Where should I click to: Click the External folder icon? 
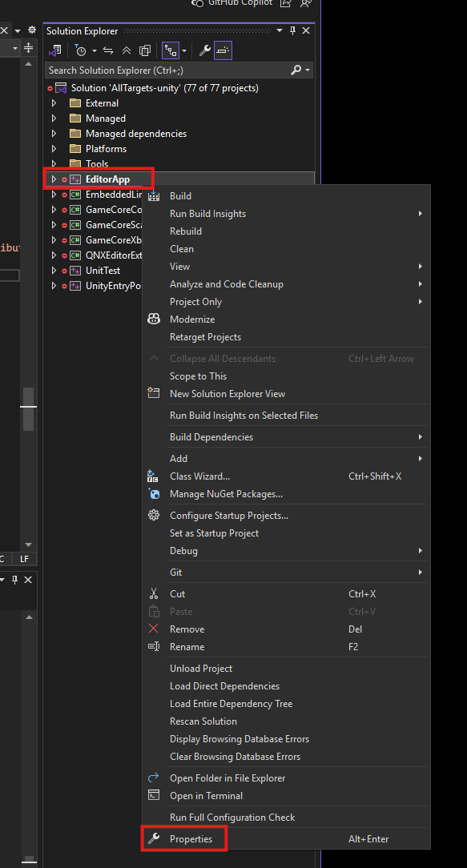point(75,103)
